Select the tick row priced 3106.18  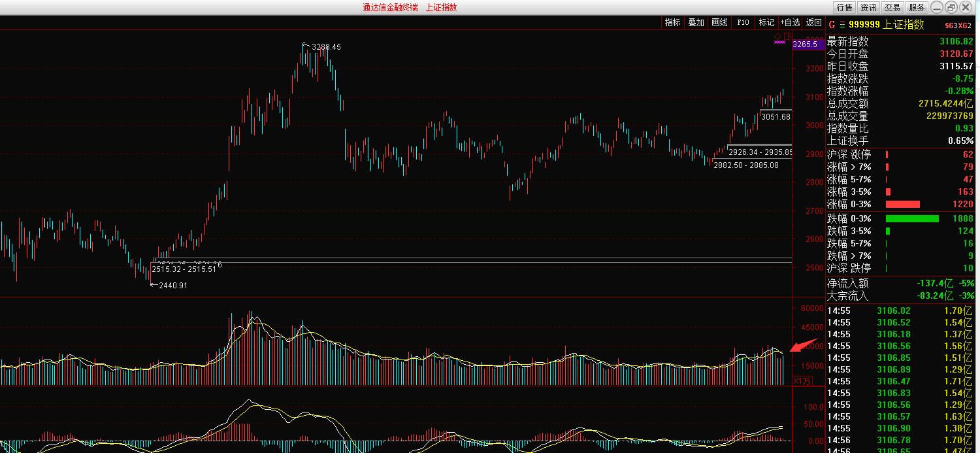point(902,334)
